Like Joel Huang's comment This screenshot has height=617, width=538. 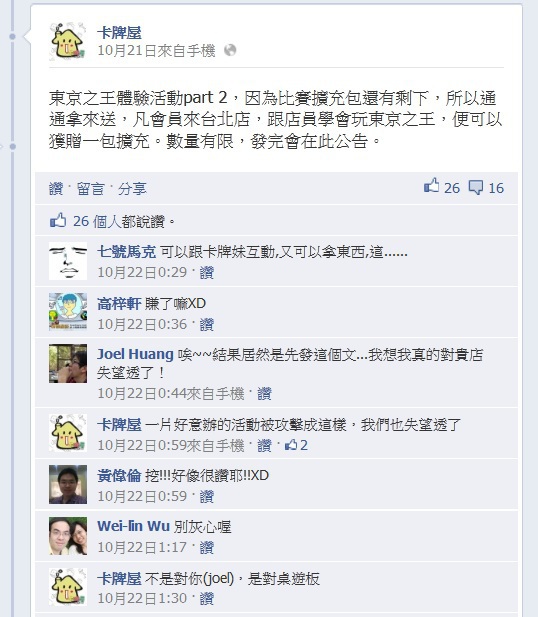point(264,393)
